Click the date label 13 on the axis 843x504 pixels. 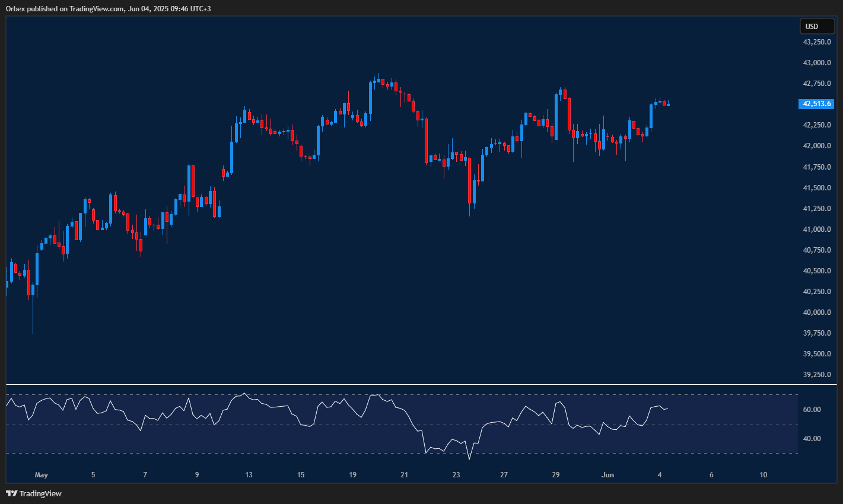(x=249, y=474)
